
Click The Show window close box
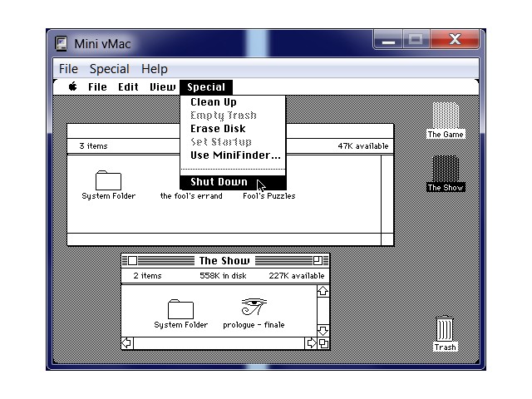[132, 260]
